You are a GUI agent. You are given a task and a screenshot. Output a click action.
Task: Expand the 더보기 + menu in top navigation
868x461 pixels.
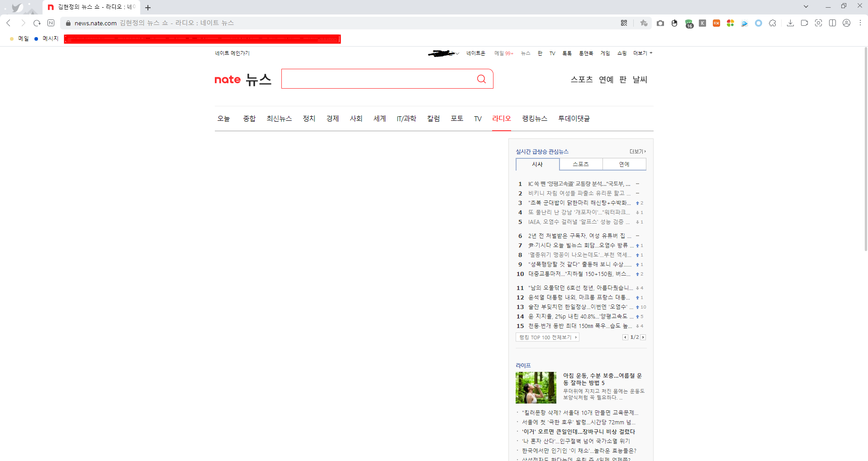[x=642, y=53]
